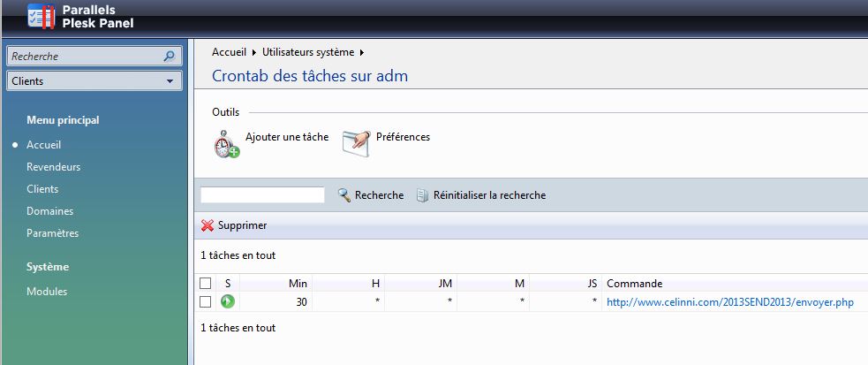Tick the select-all checkbox in table header
This screenshot has height=365, width=868.
coord(206,284)
